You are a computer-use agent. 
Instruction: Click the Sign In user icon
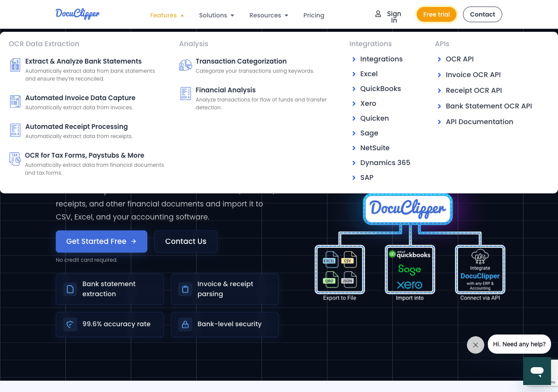tap(378, 14)
